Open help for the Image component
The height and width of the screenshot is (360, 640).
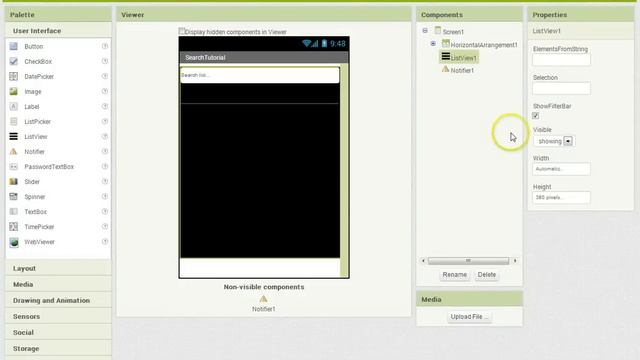click(105, 91)
